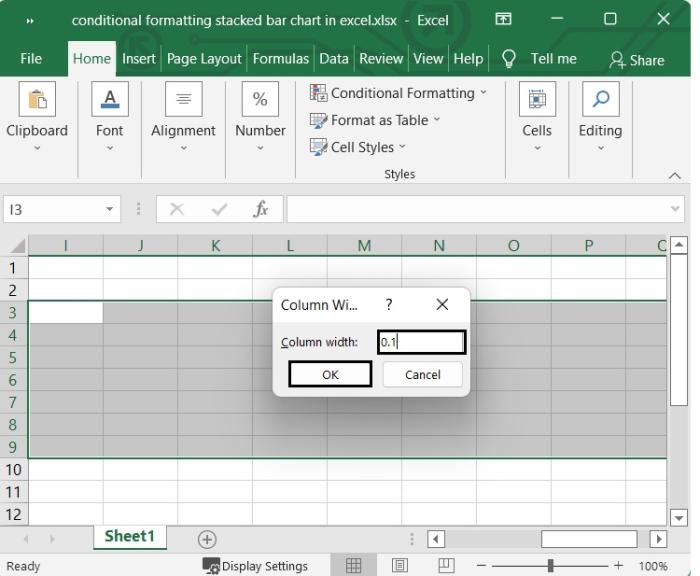Expand Cells group chevron

tap(537, 148)
